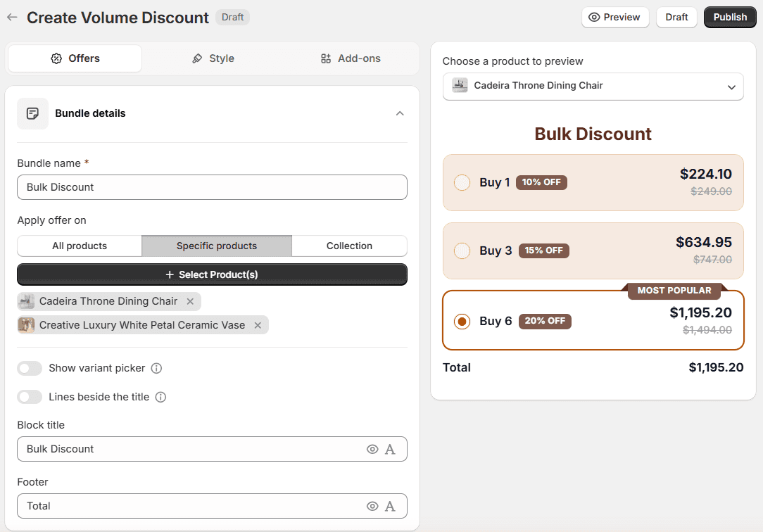Viewport: 763px width, 532px height.
Task: Choose Specific products option
Action: (217, 246)
